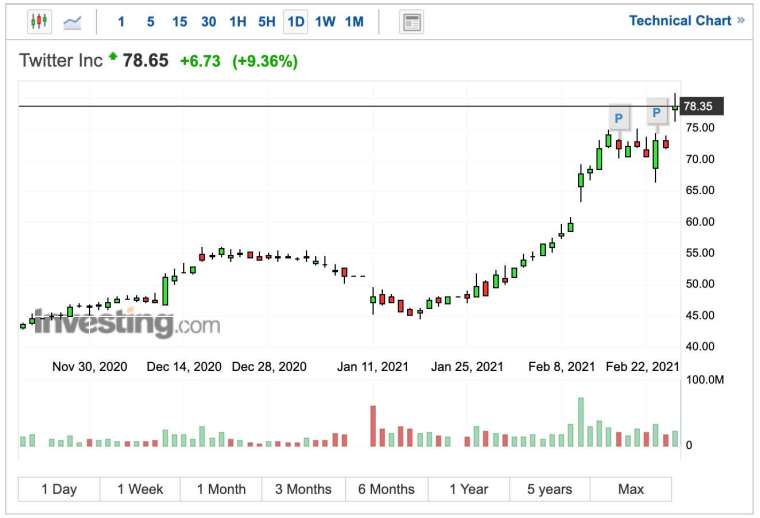Viewport: 760px width, 518px height.
Task: Switch to candlestick chart type icon
Action: tap(39, 21)
